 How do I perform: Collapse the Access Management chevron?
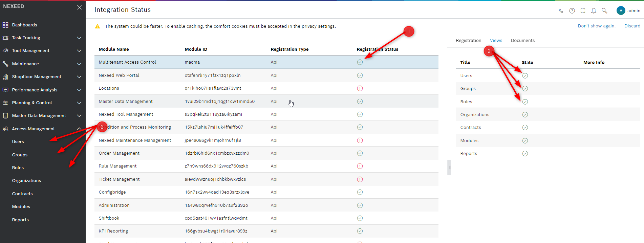tap(79, 129)
